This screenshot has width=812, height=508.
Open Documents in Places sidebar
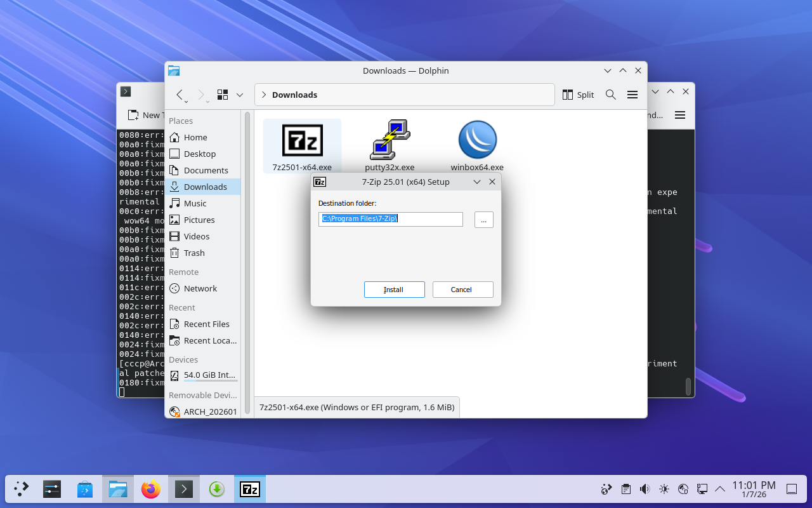[206, 170]
